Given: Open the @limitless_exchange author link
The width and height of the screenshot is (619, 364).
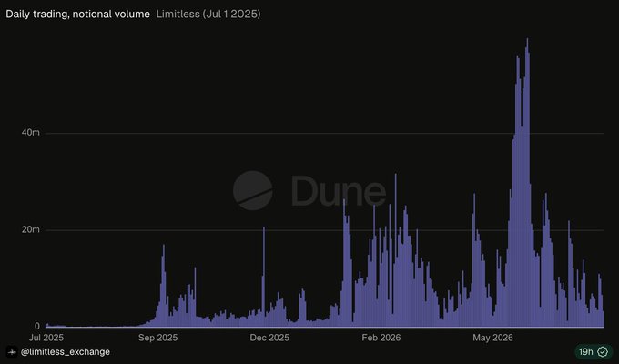Looking at the screenshot, I should [66, 352].
